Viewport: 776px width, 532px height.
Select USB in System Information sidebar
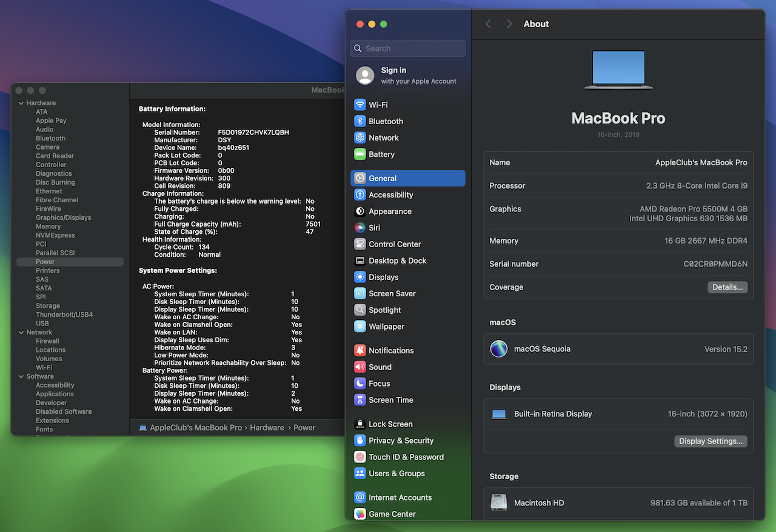point(42,324)
